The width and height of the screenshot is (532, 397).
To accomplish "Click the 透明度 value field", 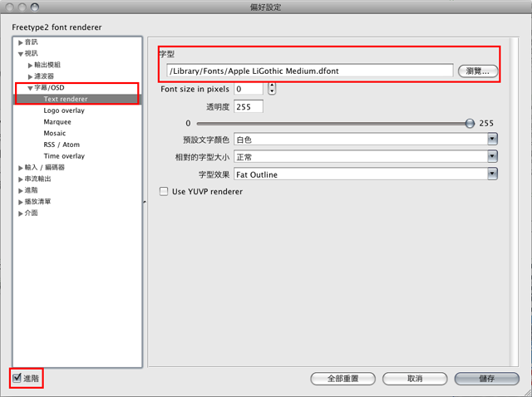I will click(249, 107).
